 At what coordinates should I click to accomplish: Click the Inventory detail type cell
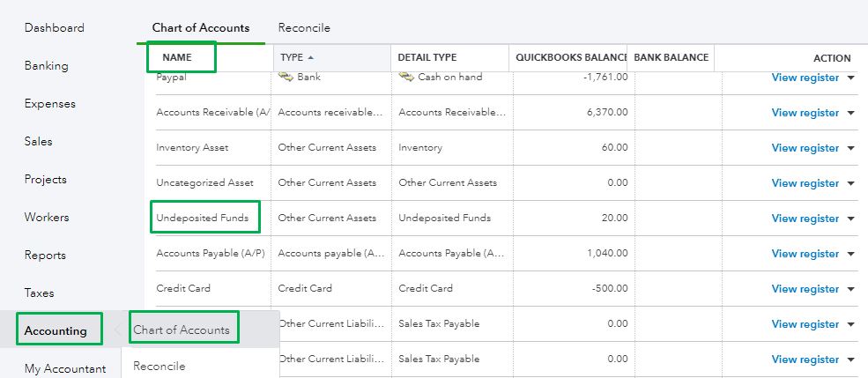[420, 148]
